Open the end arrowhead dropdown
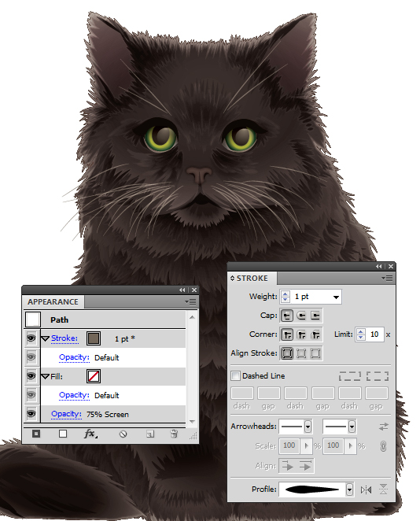Image resolution: width=420 pixels, height=521 pixels. point(352,427)
